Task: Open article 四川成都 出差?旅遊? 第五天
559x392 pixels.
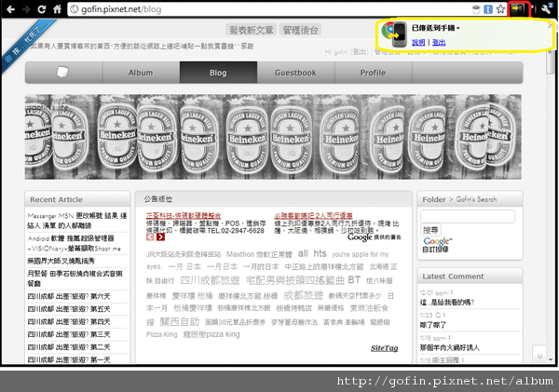Action: (x=69, y=309)
